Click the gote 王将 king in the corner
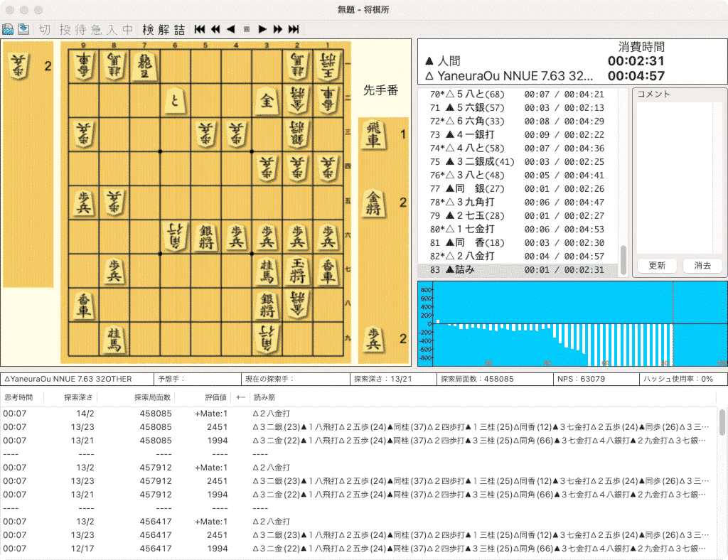 [328, 66]
